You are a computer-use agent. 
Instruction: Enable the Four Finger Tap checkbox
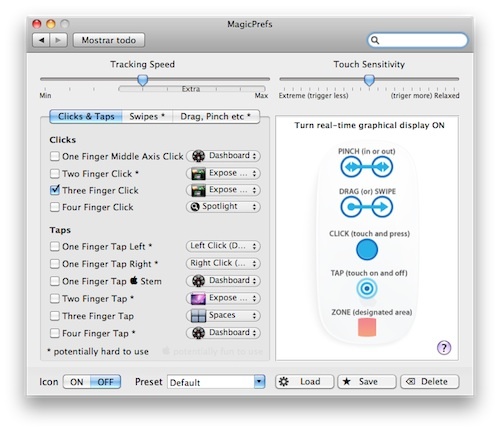click(55, 333)
